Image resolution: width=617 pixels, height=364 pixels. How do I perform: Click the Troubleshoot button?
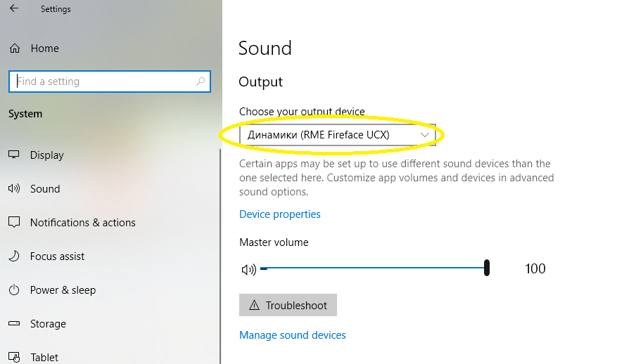click(288, 305)
